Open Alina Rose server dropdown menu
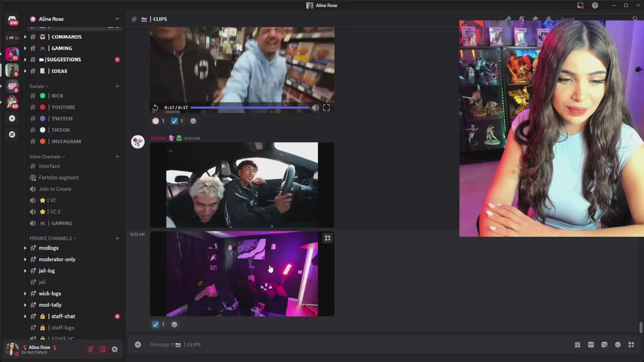Image resolution: width=644 pixels, height=362 pixels. click(75, 19)
